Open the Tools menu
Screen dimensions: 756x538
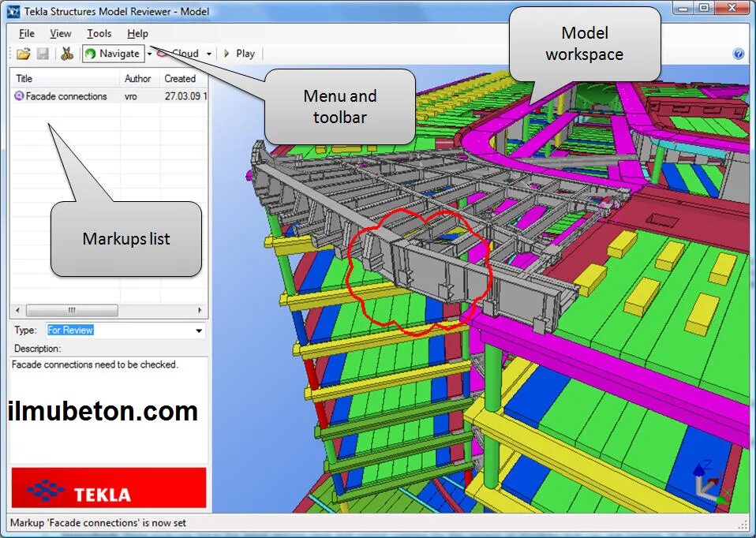(x=99, y=34)
